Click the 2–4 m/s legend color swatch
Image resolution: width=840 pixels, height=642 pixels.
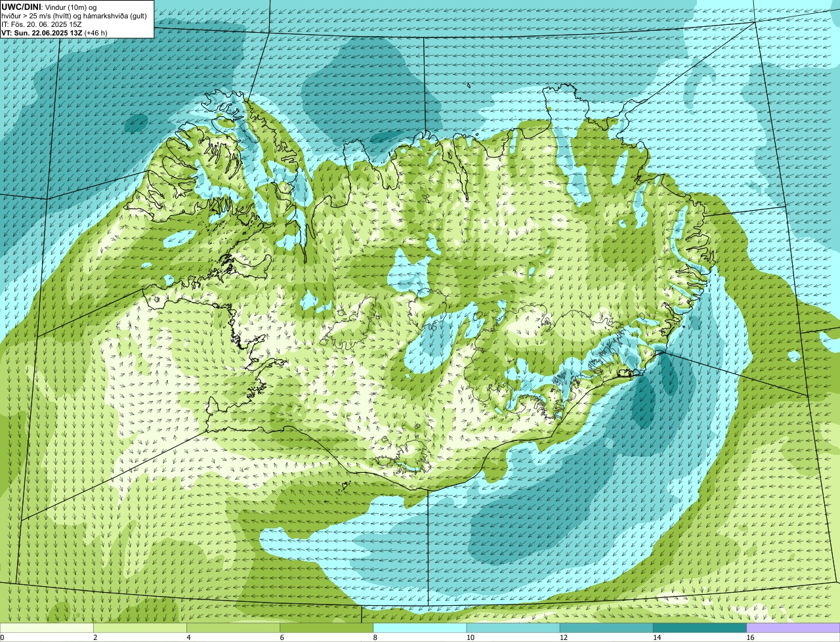141,628
